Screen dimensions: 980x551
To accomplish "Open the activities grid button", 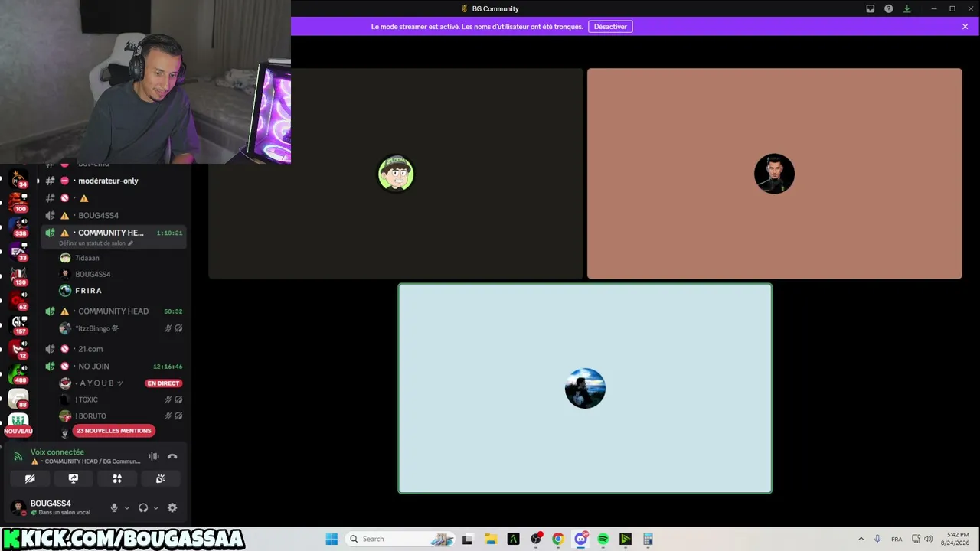I will (117, 478).
